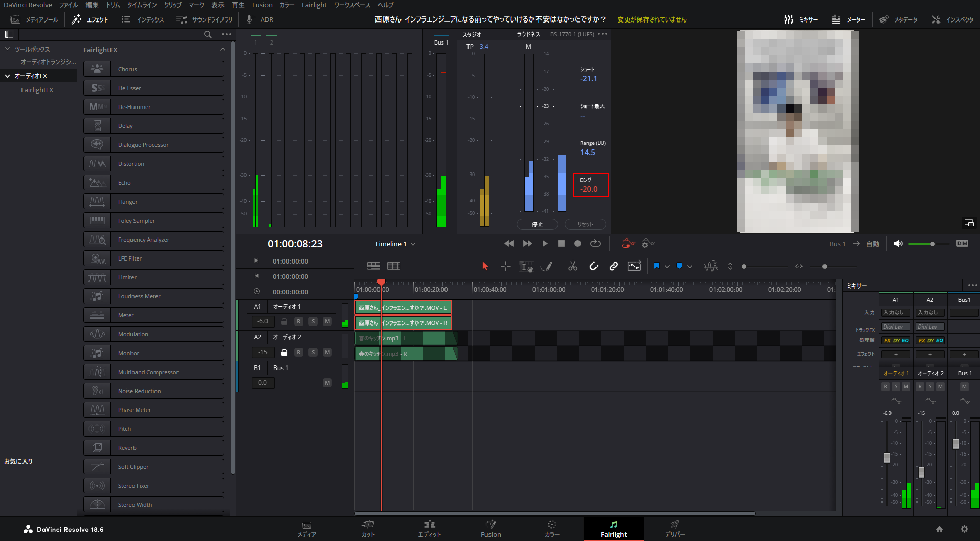Mute Bus 1 in track header
980x541 pixels.
[x=327, y=383]
